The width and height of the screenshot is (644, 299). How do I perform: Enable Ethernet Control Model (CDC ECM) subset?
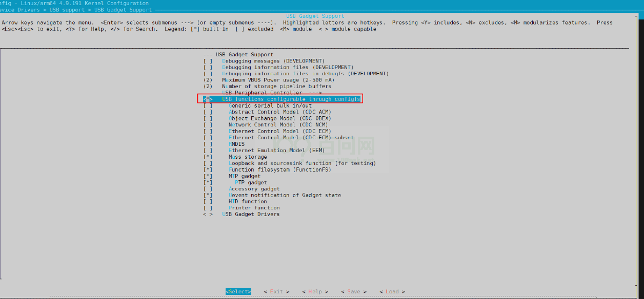point(278,138)
